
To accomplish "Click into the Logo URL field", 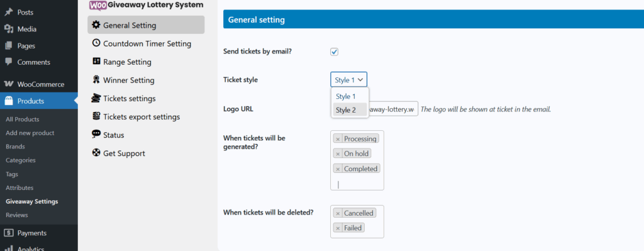I will [x=394, y=109].
